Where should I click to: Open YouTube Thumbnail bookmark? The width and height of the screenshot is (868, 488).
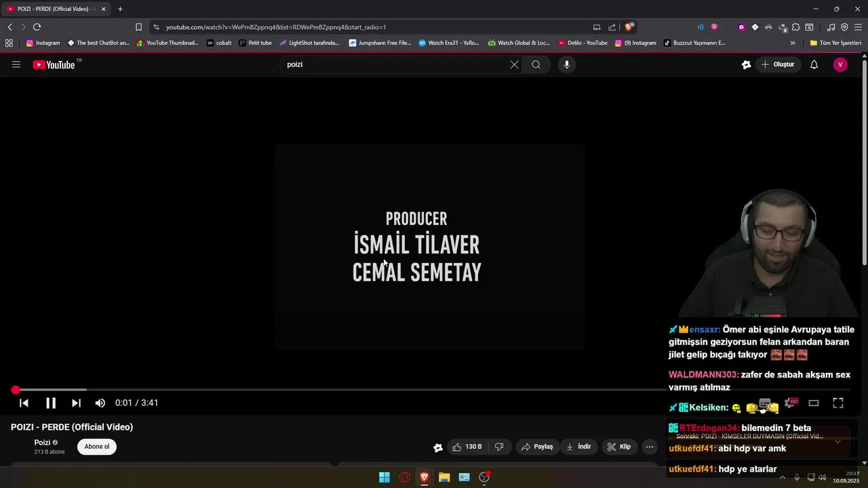pos(167,43)
